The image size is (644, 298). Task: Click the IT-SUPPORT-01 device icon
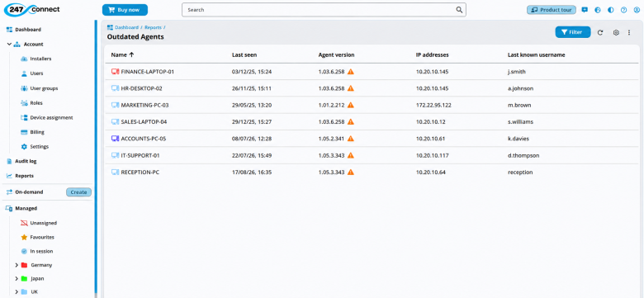pyautogui.click(x=115, y=155)
